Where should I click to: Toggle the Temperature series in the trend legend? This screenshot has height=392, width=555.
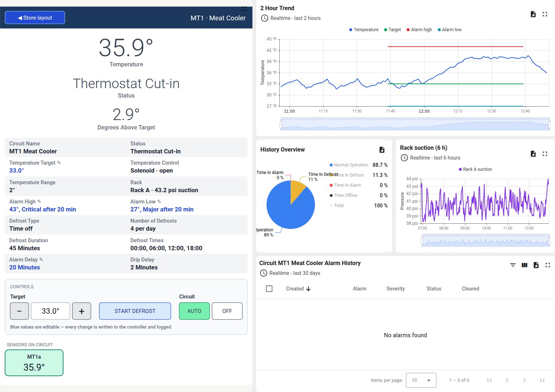[x=363, y=30]
